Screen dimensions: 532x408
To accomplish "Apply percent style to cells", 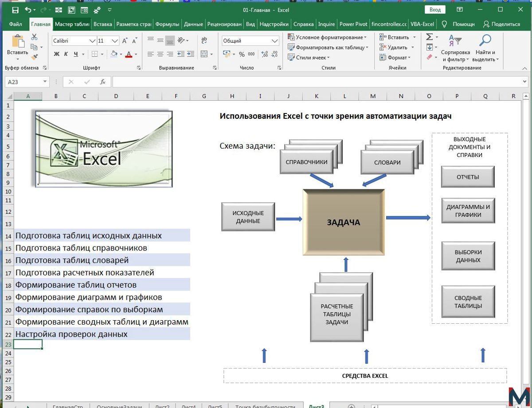I will pos(242,54).
